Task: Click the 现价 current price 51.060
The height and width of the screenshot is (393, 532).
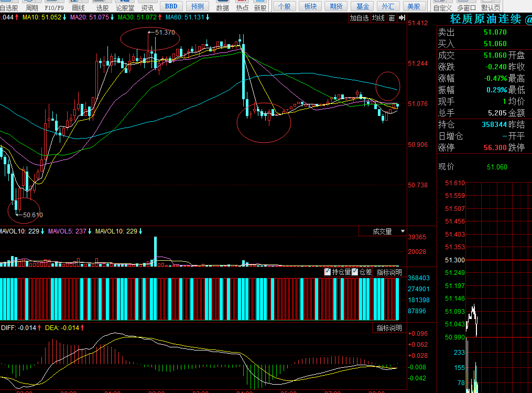Action: point(497,167)
